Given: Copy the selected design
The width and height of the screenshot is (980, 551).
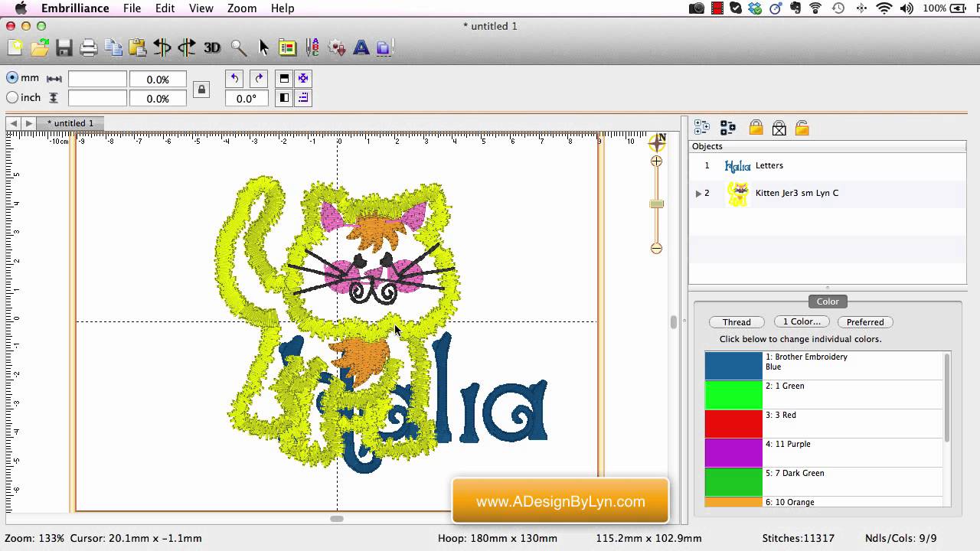Looking at the screenshot, I should 113,47.
